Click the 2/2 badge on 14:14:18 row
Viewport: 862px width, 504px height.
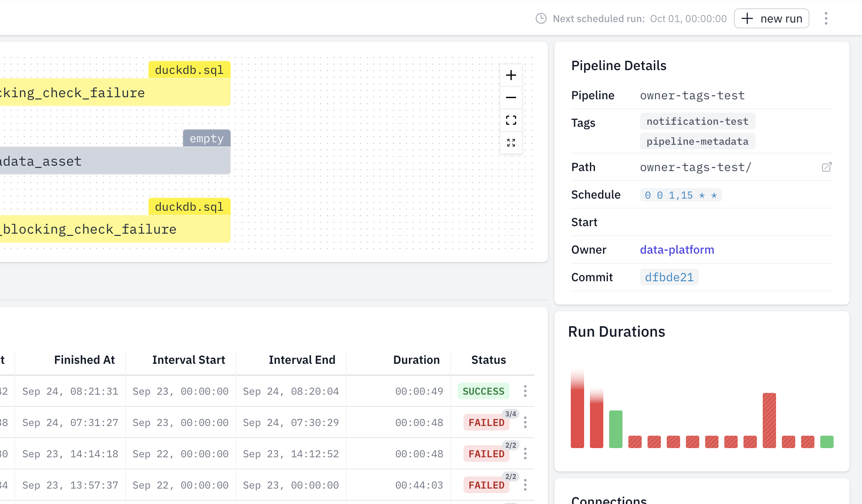coord(511,445)
